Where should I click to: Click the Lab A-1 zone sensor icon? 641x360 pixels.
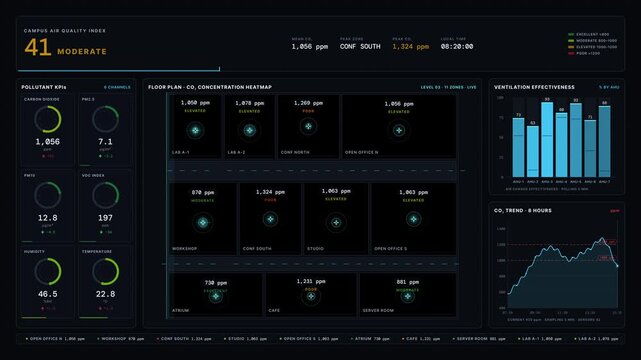tap(195, 130)
